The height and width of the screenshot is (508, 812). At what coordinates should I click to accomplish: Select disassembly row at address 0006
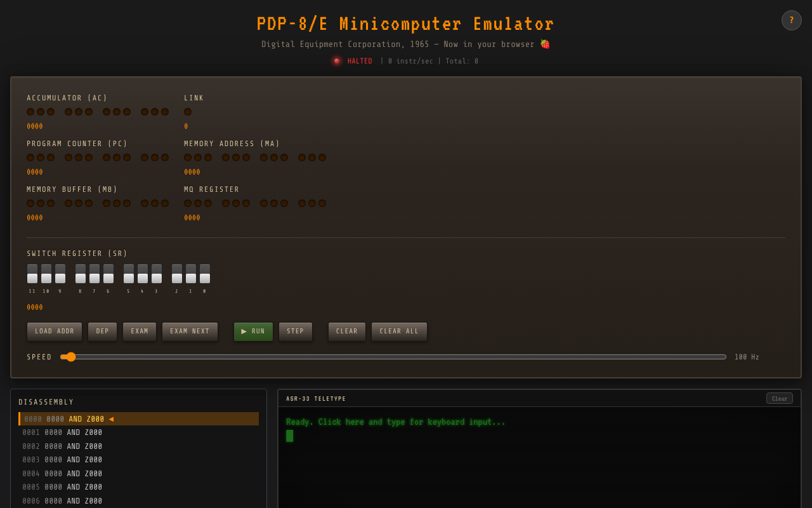pos(139,501)
